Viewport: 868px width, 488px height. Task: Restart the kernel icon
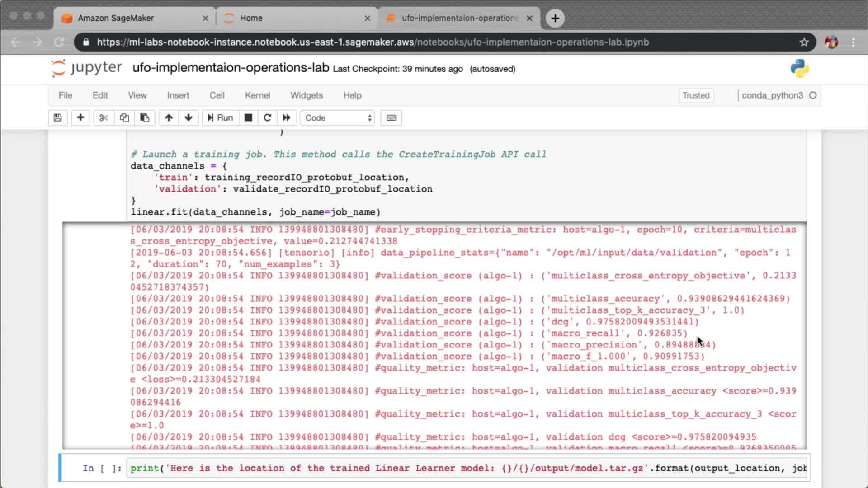point(267,118)
